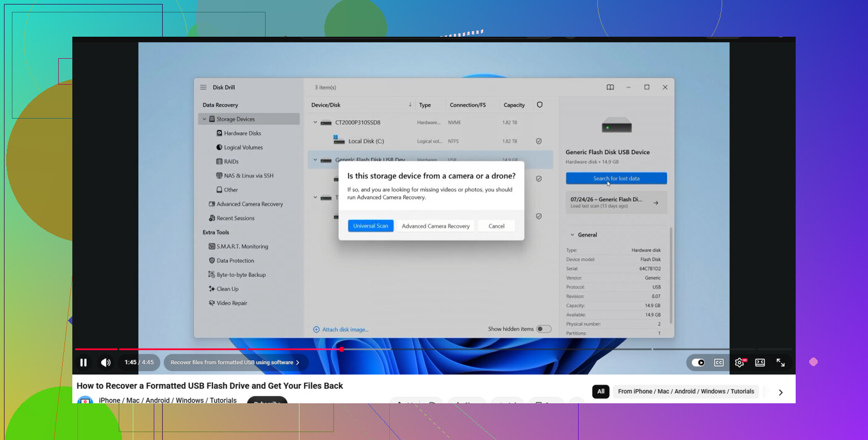868x440 pixels.
Task: Toggle closed captions with the CC button
Action: (x=719, y=363)
